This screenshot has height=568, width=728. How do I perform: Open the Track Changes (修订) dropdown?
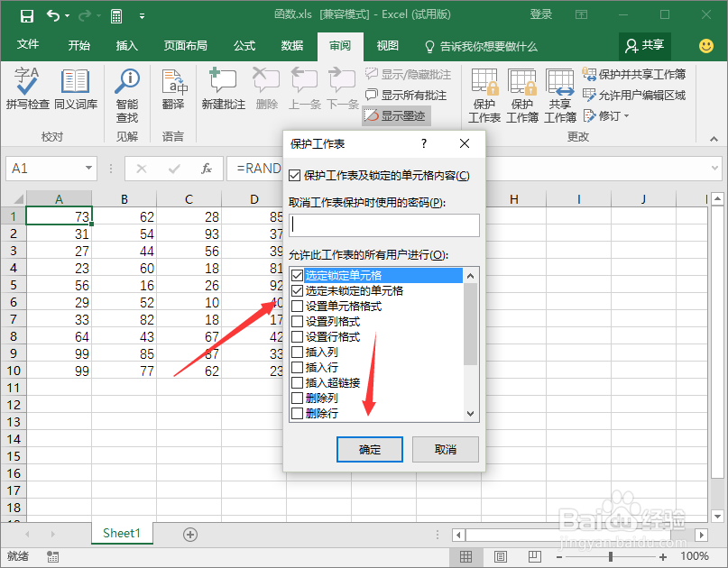pos(627,116)
